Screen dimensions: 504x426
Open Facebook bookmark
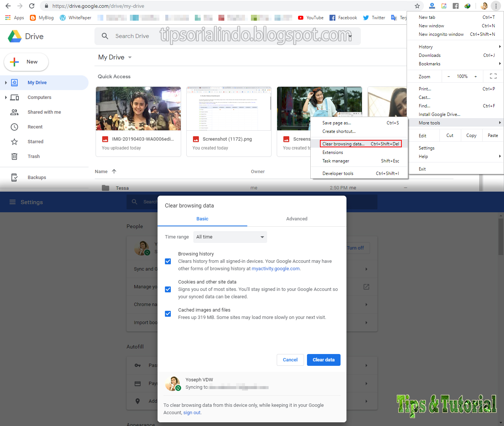(343, 18)
